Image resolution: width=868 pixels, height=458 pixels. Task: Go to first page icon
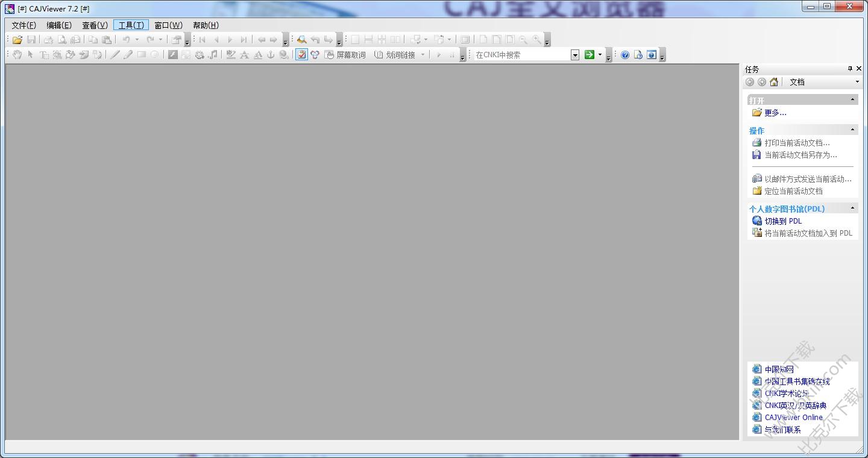coord(203,40)
